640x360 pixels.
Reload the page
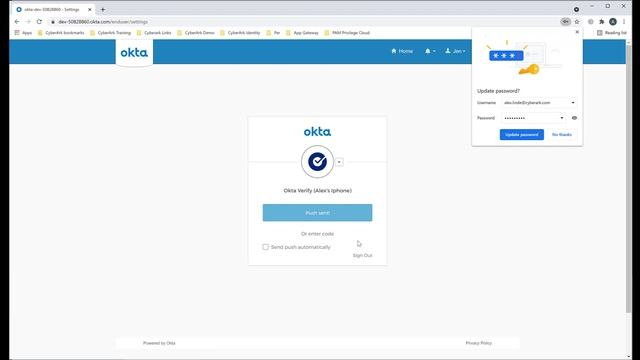39,22
